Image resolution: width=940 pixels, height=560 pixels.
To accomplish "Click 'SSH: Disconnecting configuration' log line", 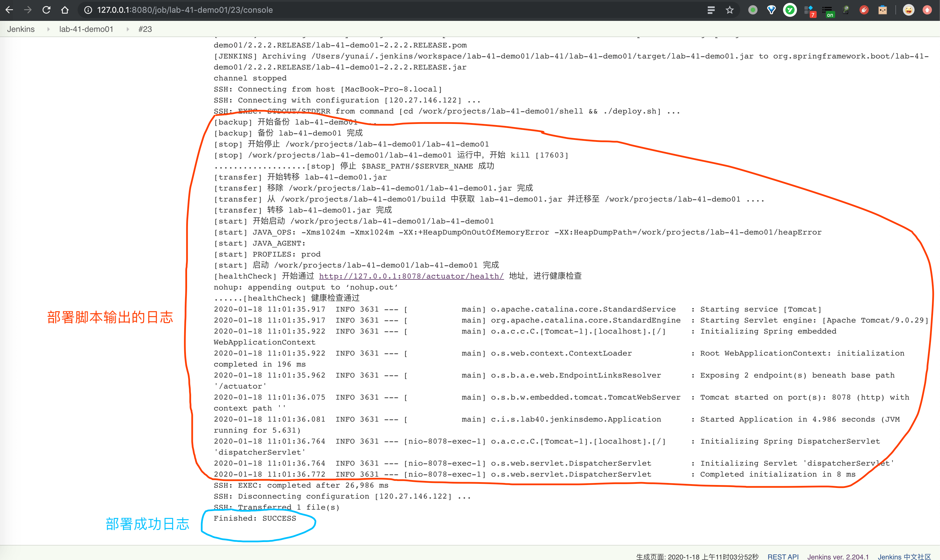I will tap(342, 496).
